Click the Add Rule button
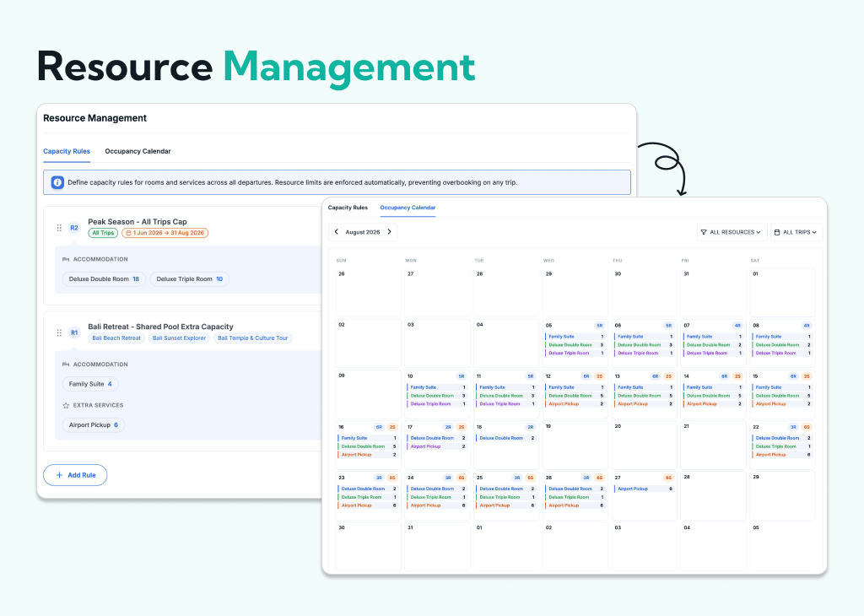This screenshot has width=864, height=616. point(75,475)
